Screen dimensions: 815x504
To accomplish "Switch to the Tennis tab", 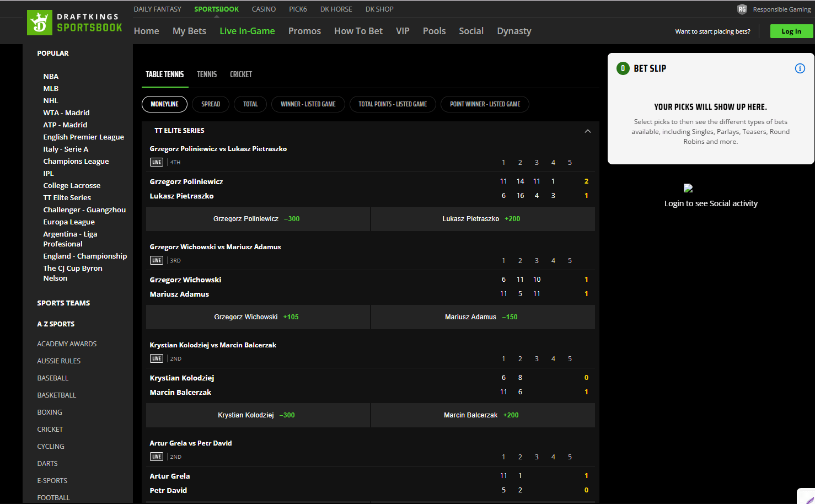I will [207, 74].
